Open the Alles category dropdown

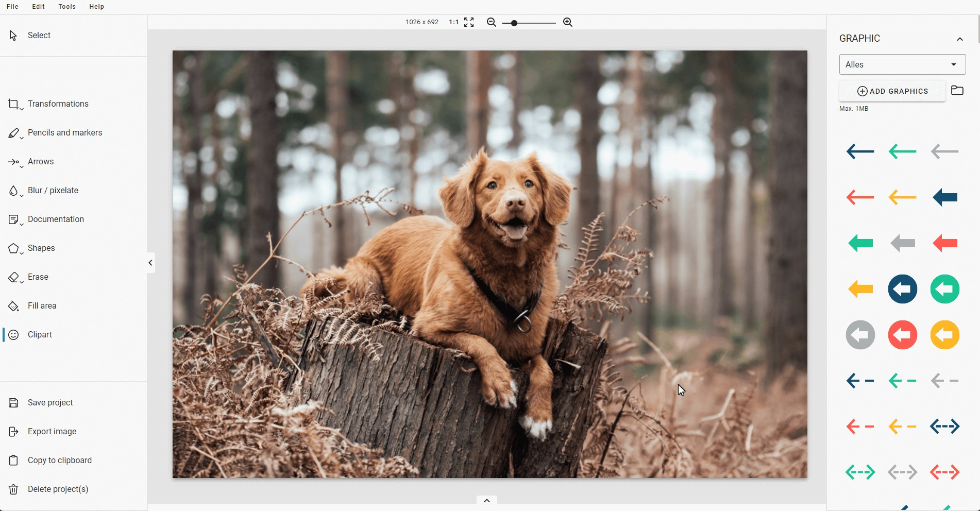pos(902,65)
